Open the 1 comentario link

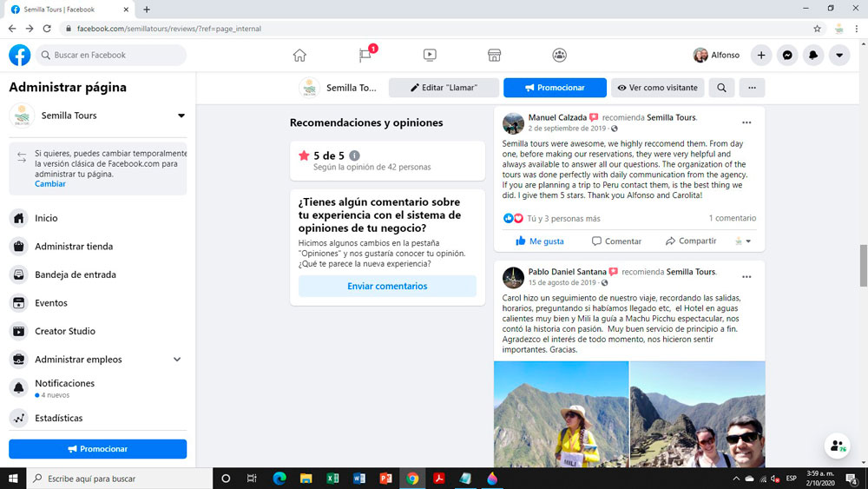coord(733,218)
